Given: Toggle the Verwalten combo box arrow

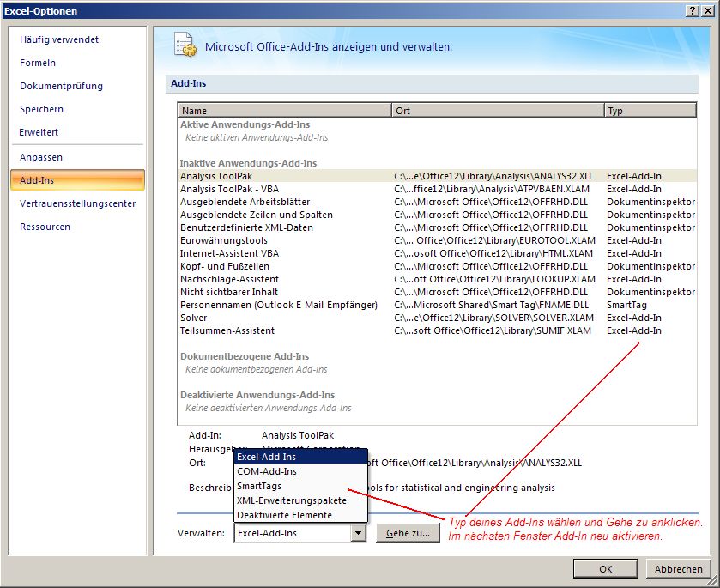Looking at the screenshot, I should tap(358, 533).
